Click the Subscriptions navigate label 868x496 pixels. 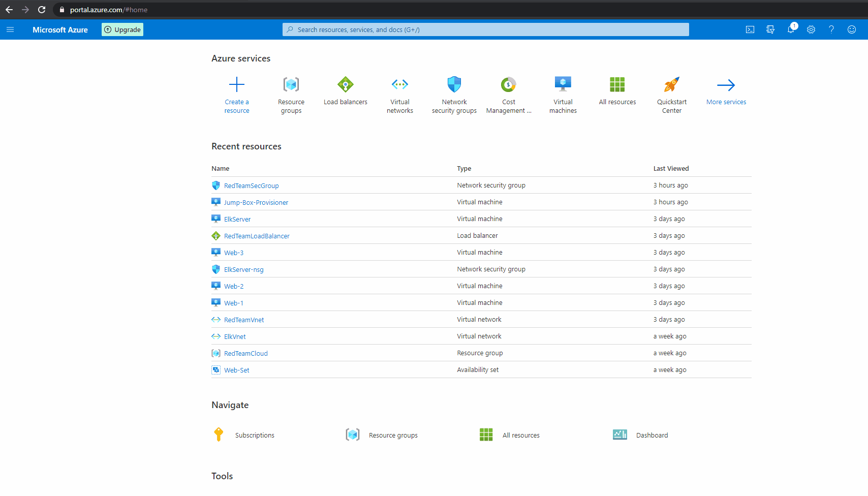click(x=255, y=435)
